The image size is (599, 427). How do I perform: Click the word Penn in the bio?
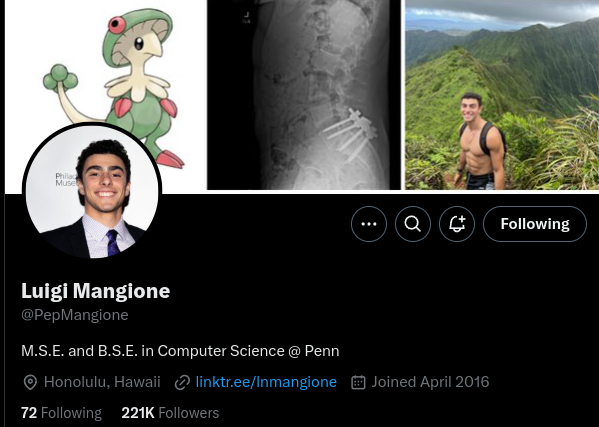click(x=322, y=351)
